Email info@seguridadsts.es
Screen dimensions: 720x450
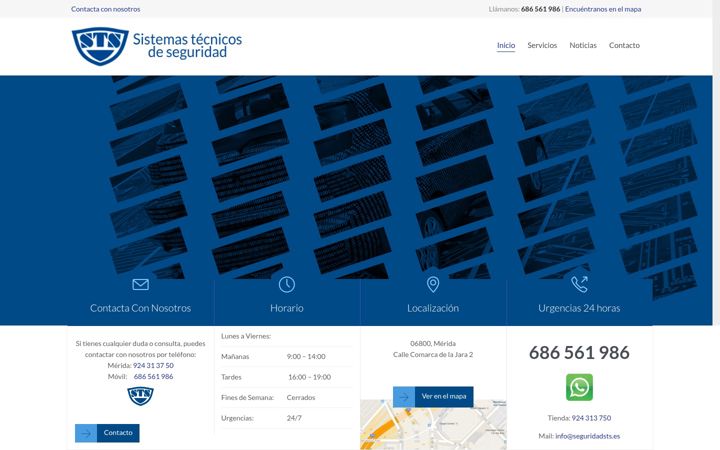click(x=588, y=436)
